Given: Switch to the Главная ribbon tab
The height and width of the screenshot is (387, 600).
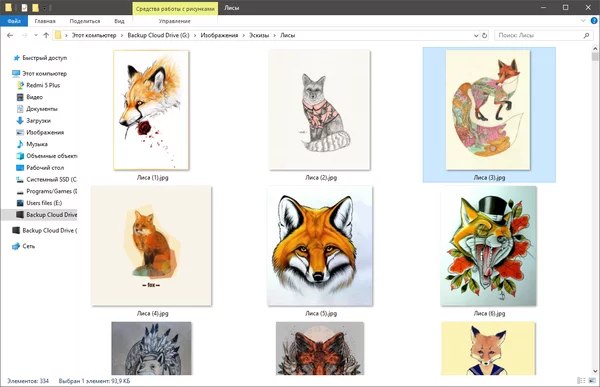Looking at the screenshot, I should click(45, 21).
